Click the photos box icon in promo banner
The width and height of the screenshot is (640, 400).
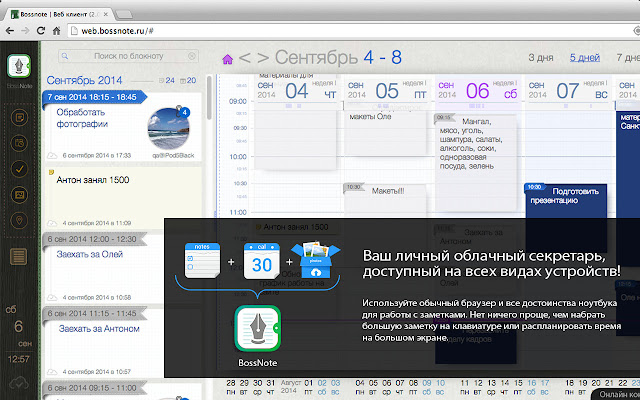(316, 260)
